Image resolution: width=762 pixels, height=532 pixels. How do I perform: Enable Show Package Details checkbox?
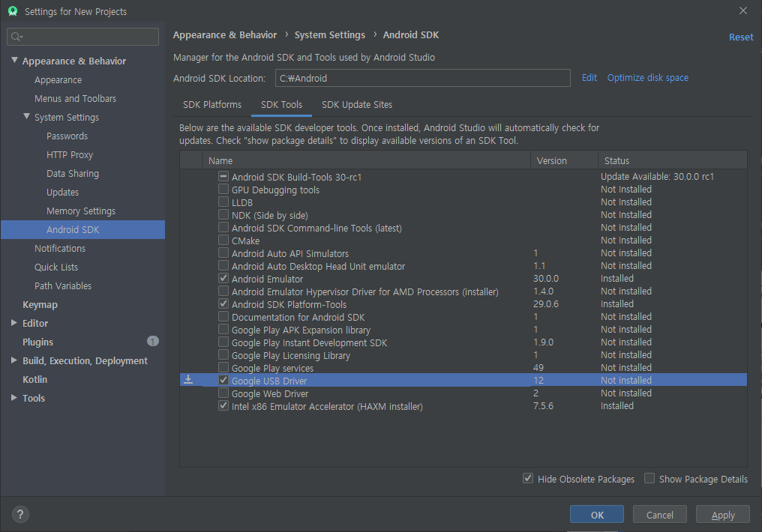pyautogui.click(x=649, y=478)
